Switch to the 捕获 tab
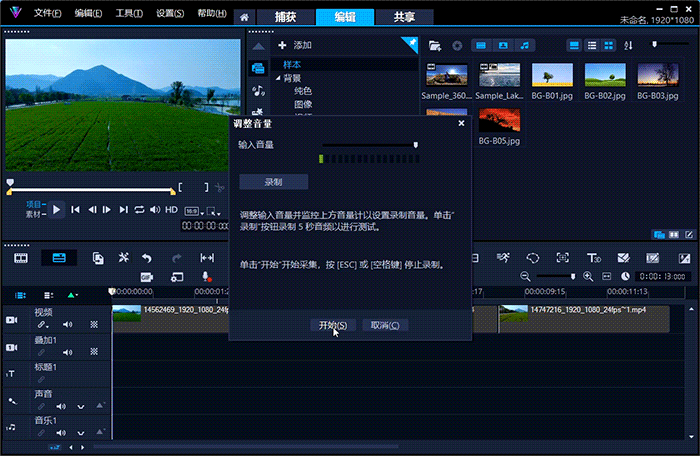Image resolution: width=700 pixels, height=456 pixels. (x=284, y=17)
